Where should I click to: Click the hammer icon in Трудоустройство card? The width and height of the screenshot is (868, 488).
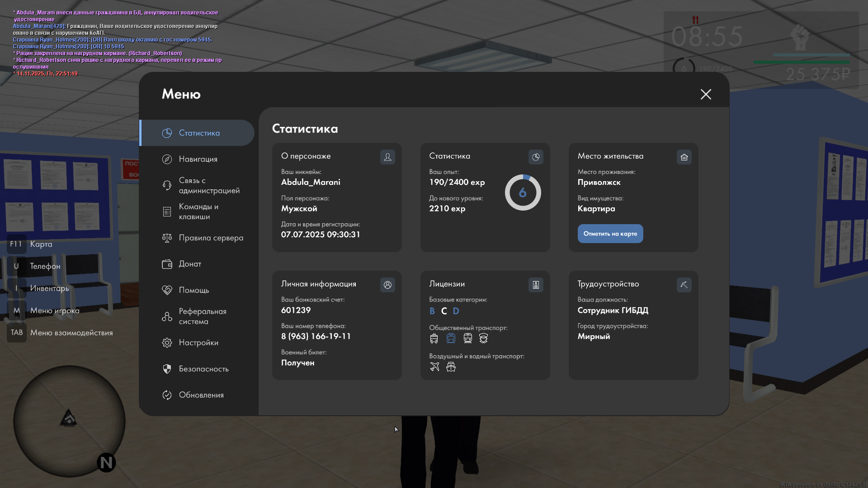click(684, 285)
